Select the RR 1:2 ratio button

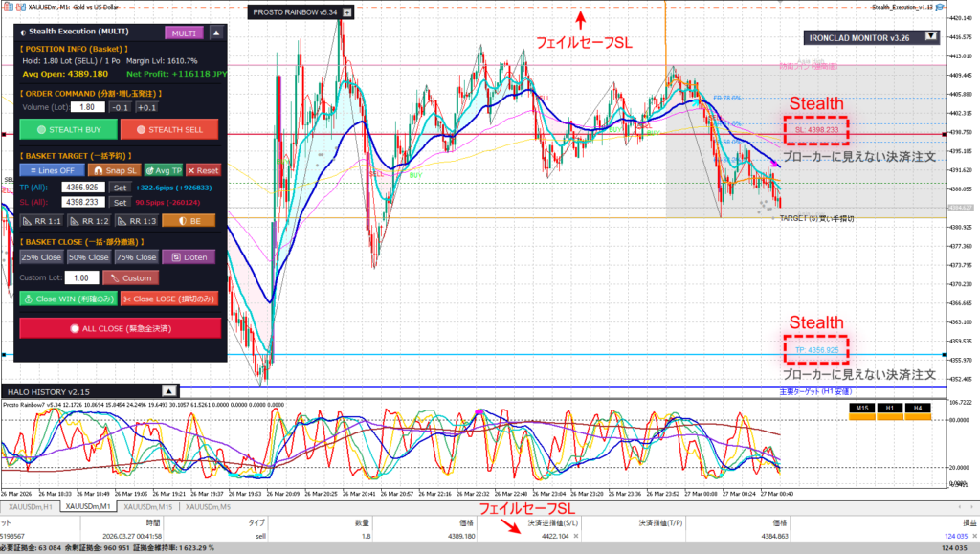(96, 219)
